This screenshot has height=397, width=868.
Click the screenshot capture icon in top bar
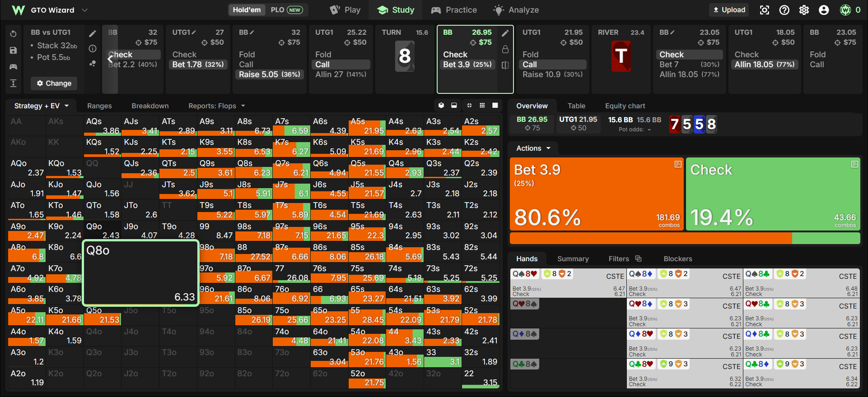[765, 10]
